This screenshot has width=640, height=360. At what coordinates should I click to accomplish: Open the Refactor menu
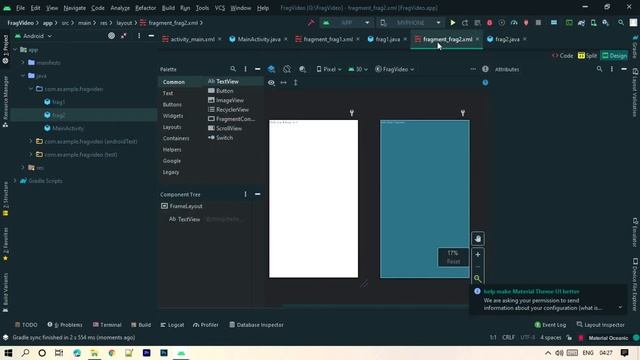[x=145, y=8]
